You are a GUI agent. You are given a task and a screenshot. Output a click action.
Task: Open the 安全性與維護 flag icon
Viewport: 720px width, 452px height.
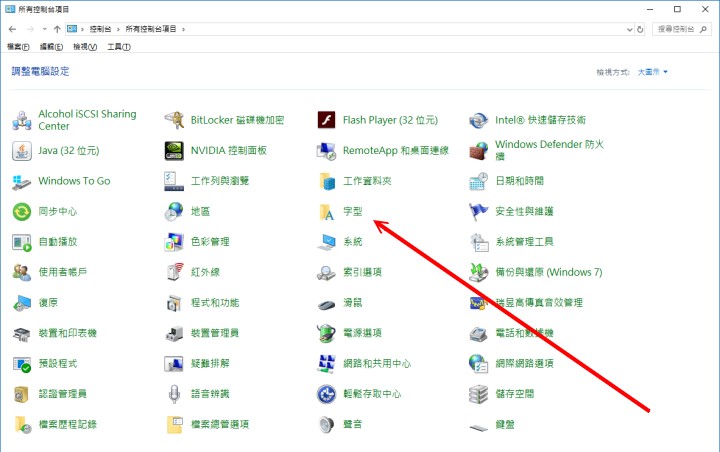(x=478, y=212)
